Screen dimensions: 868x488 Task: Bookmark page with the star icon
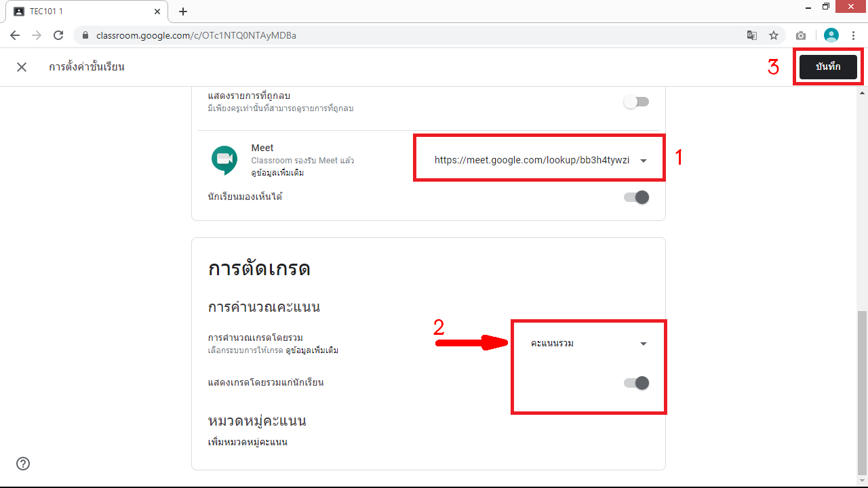click(773, 35)
